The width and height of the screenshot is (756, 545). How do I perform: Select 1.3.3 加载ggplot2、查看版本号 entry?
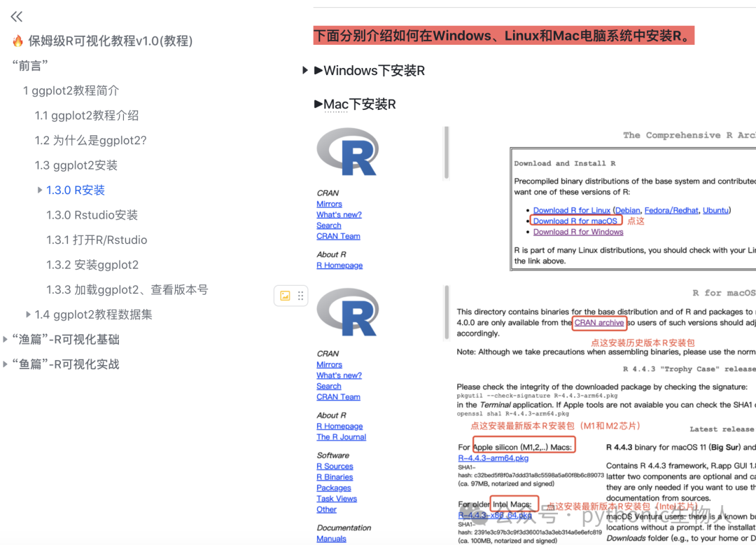click(x=127, y=290)
